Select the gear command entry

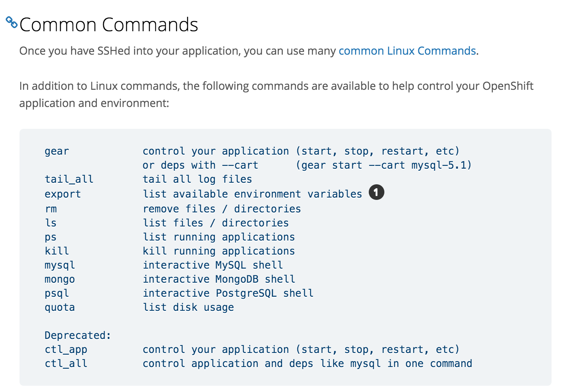tap(57, 151)
